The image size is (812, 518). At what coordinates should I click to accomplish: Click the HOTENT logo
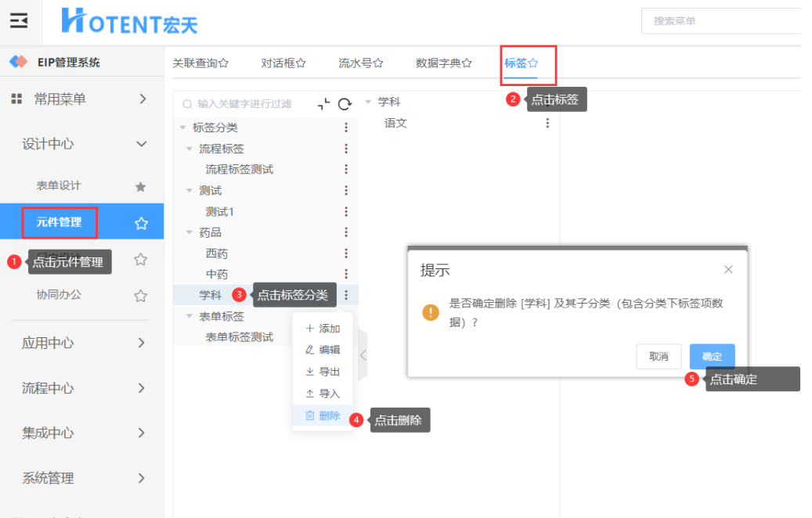coord(129,21)
